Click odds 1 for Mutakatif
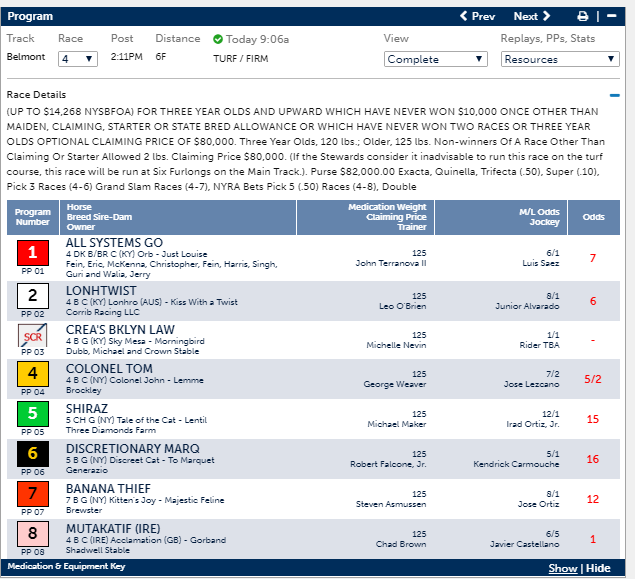Screen dimensions: 635x579 pyautogui.click(x=593, y=539)
